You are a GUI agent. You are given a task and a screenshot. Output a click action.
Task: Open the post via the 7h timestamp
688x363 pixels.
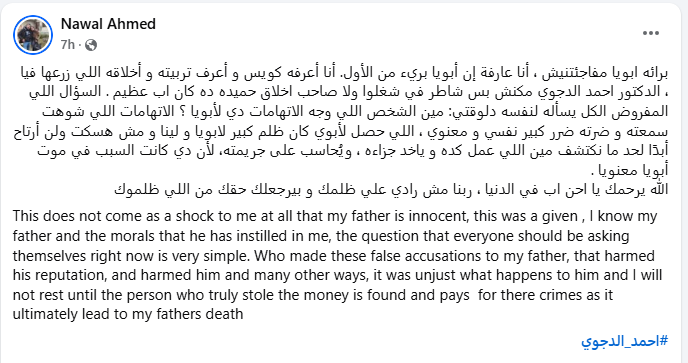click(x=68, y=45)
